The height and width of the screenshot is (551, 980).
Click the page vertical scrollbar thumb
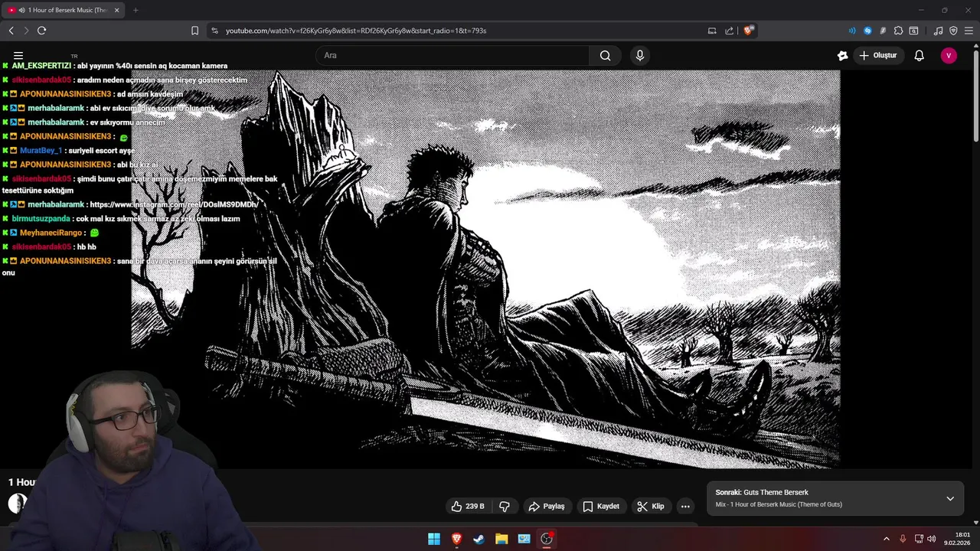[976, 96]
